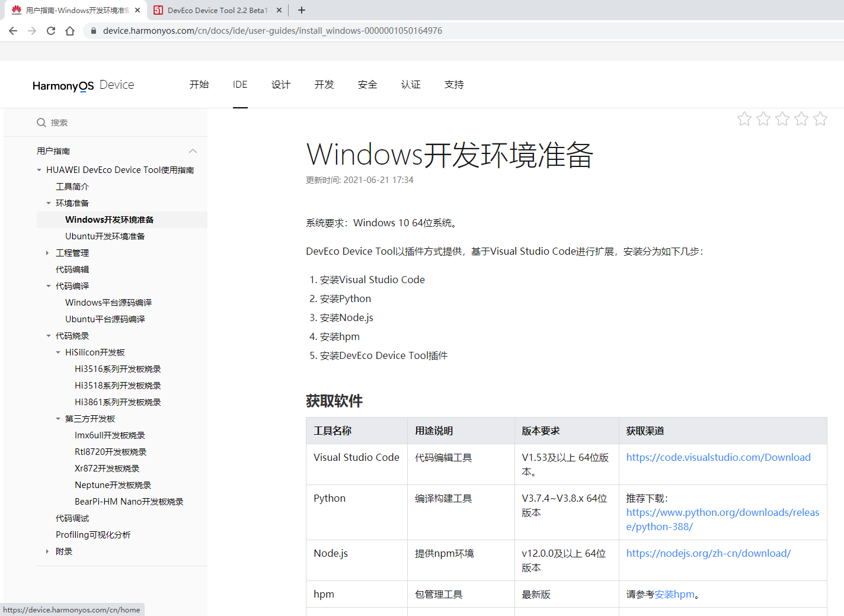Collapse the HiSilicon开发板 tree arrow
844x616 pixels.
pyautogui.click(x=58, y=352)
